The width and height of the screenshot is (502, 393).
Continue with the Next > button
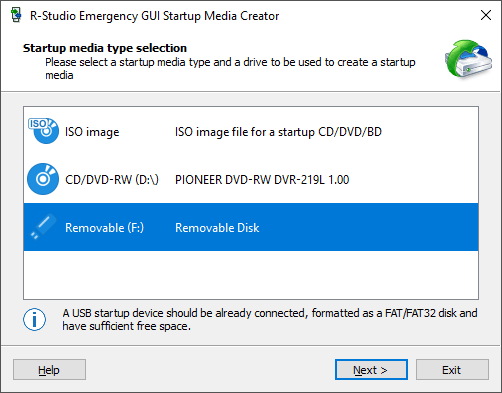371,369
